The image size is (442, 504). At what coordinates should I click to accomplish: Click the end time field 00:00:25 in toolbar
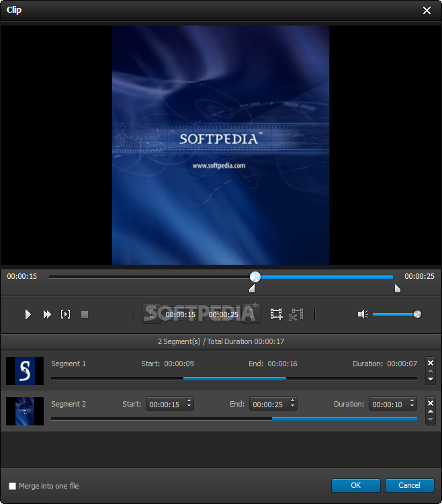223,314
